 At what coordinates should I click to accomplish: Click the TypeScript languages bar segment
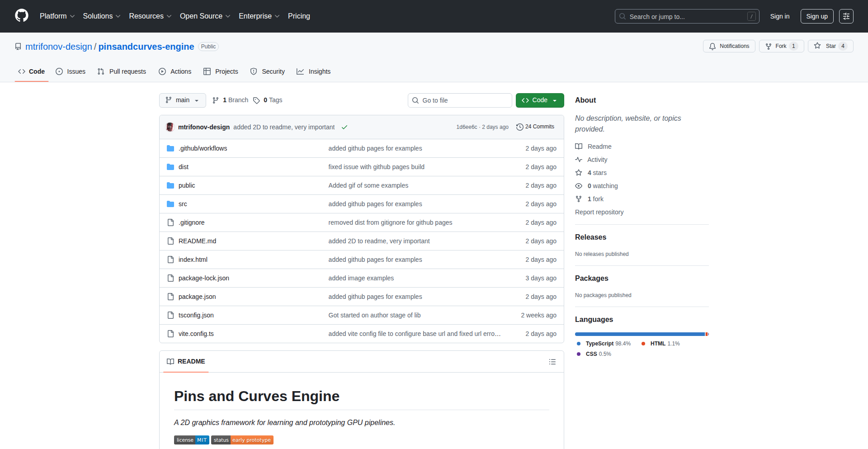pyautogui.click(x=639, y=334)
